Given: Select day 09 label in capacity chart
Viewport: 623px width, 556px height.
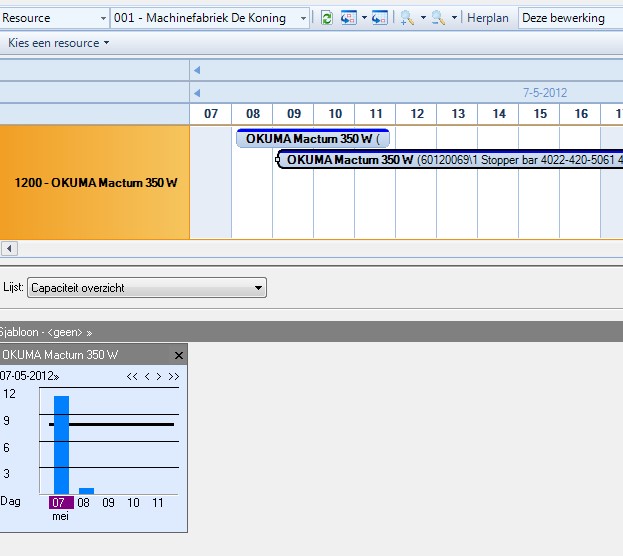Looking at the screenshot, I should (x=108, y=503).
